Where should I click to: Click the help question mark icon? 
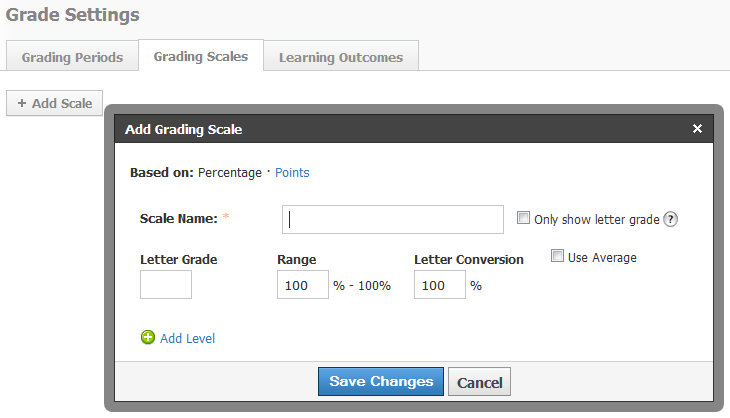tap(670, 220)
